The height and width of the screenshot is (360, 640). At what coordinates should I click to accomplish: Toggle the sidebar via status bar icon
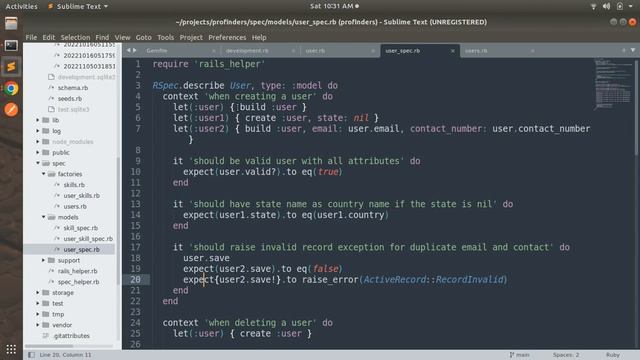tap(31, 355)
